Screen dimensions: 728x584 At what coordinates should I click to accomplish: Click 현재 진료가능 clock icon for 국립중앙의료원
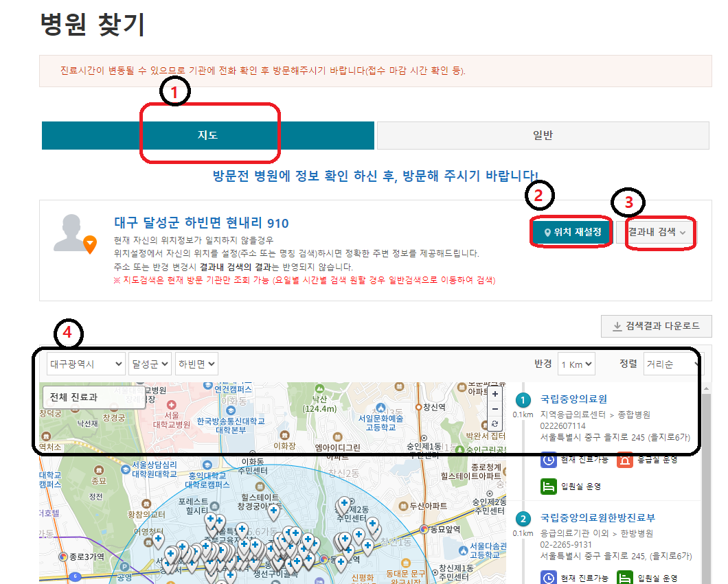pyautogui.click(x=548, y=460)
